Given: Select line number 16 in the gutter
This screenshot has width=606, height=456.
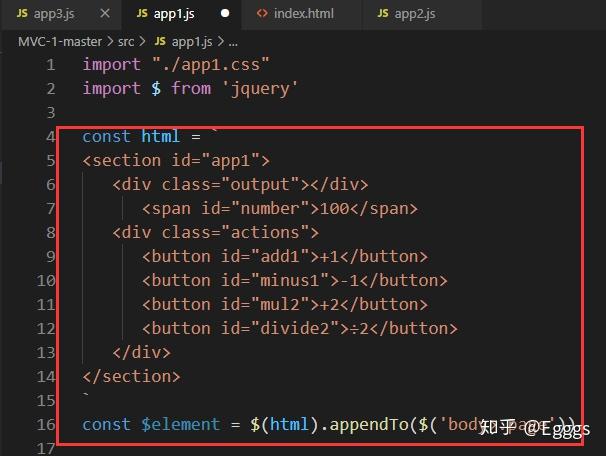Looking at the screenshot, I should (46, 424).
